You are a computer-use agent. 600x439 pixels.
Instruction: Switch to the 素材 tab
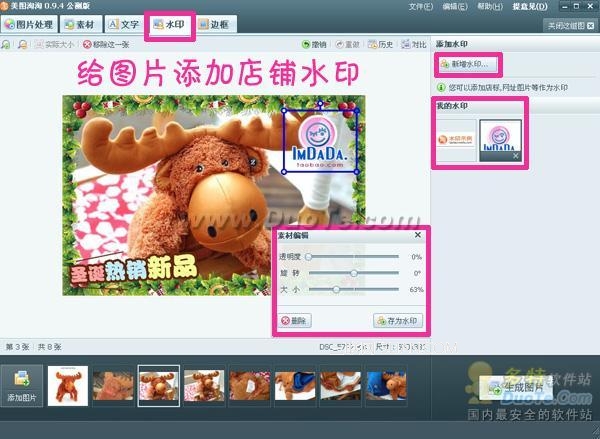[80, 24]
